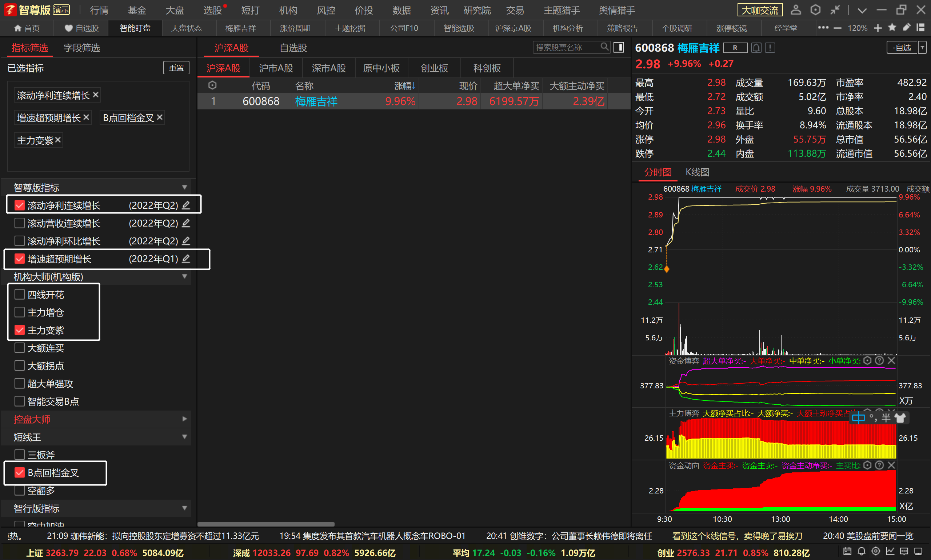Click the R badge beside 梅雁吉祥 title
The height and width of the screenshot is (560, 931).
[735, 48]
